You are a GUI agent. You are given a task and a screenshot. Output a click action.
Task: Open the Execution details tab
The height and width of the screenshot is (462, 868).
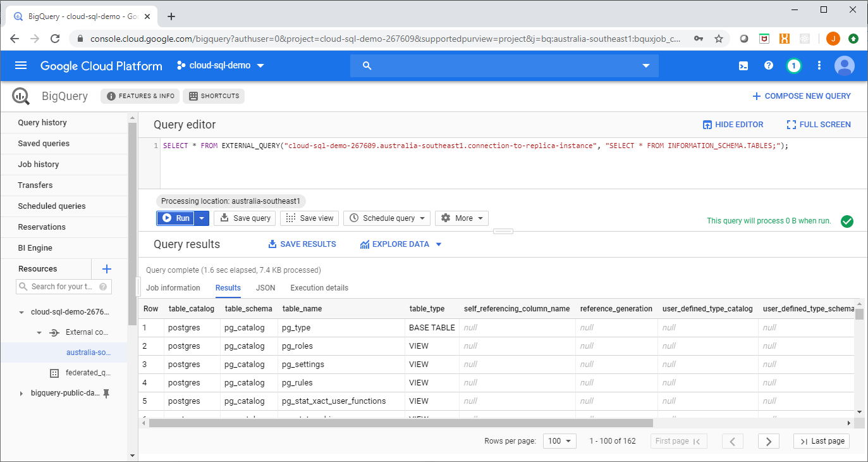point(319,287)
